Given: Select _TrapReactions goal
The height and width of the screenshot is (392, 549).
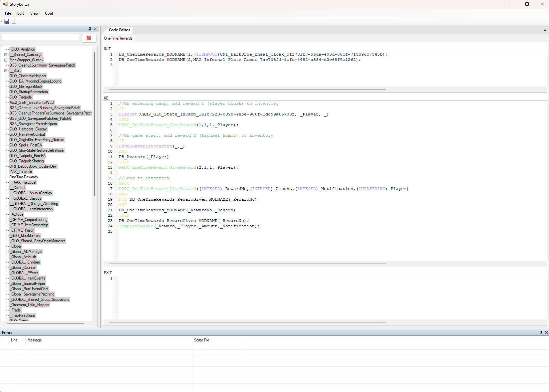Looking at the screenshot, I should 22,315.
